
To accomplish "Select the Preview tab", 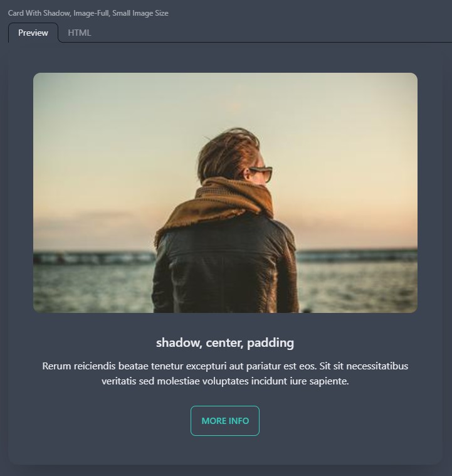I will tap(33, 33).
